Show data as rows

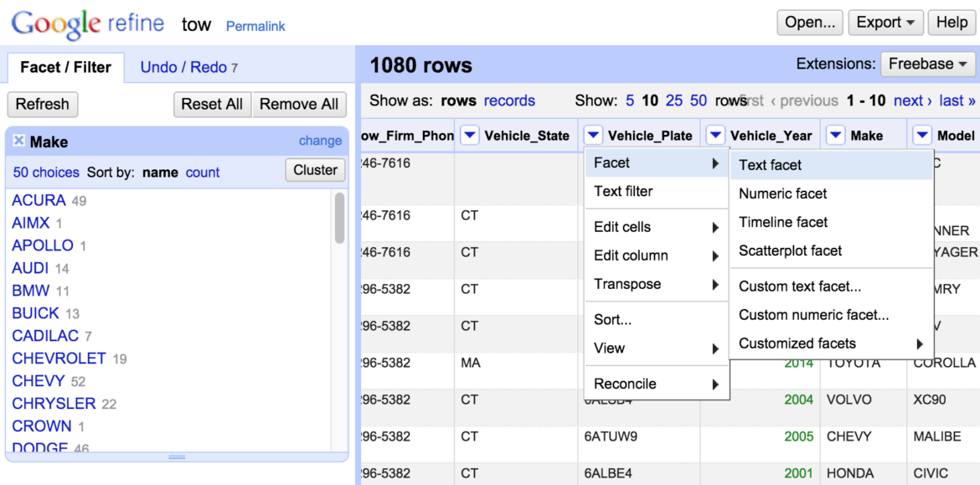click(x=458, y=101)
